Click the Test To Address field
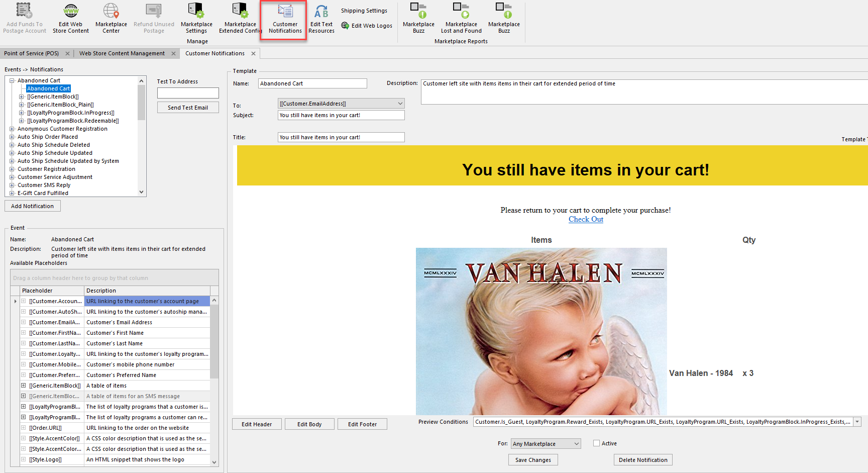Image resolution: width=868 pixels, height=473 pixels. [x=188, y=93]
